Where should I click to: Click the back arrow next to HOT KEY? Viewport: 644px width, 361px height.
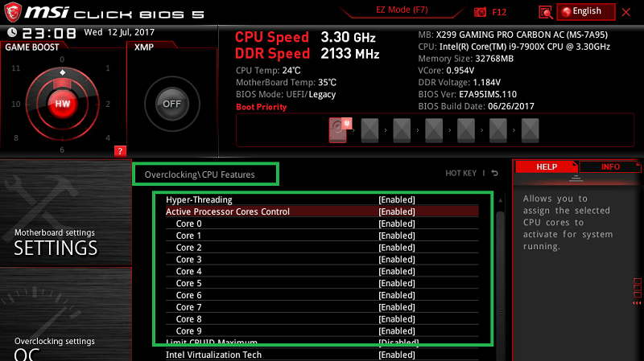click(x=495, y=173)
